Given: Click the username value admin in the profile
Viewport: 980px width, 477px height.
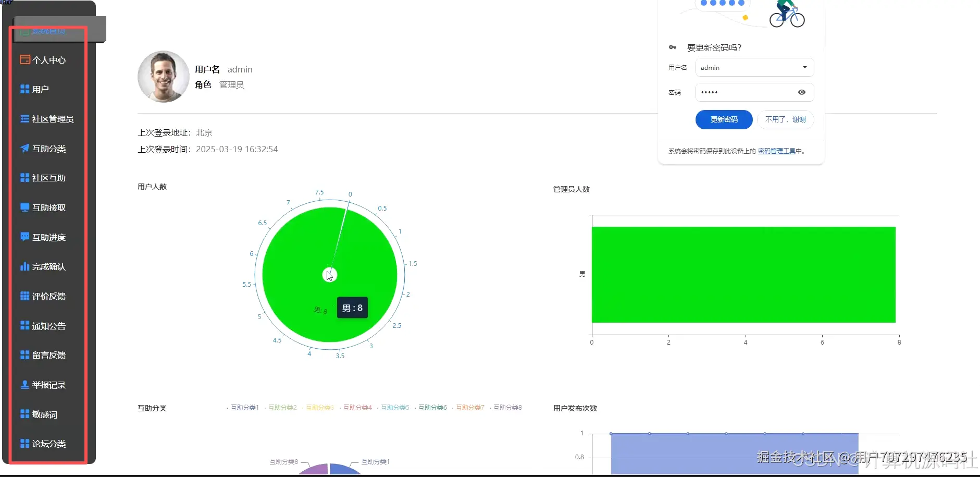Looking at the screenshot, I should pos(240,69).
